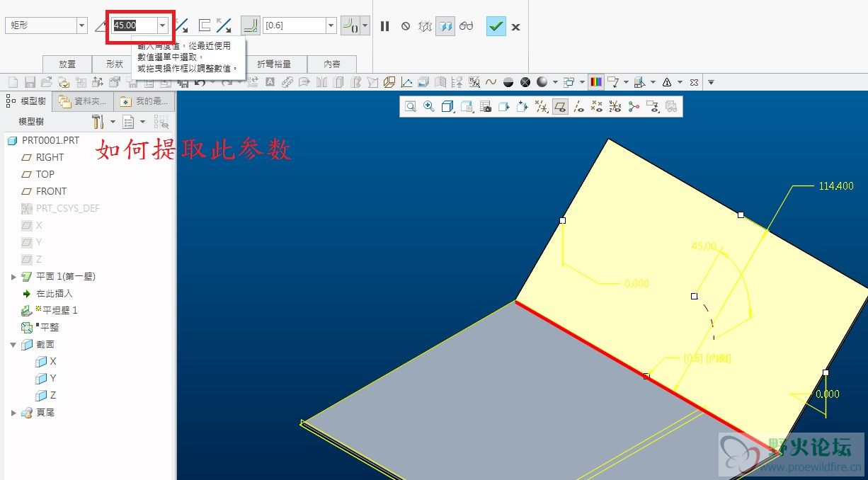Viewport: 868px width, 480px height.
Task: Expand the 頁尾 footer node
Action: point(13,412)
